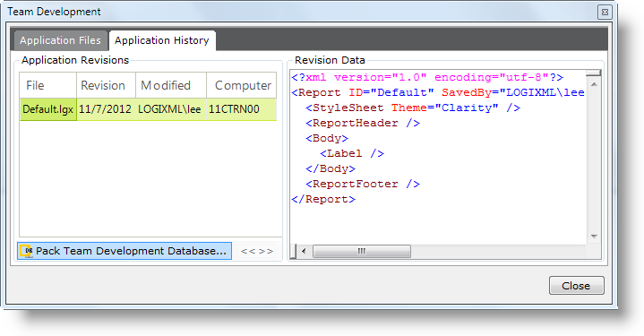The image size is (644, 336).
Task: Switch to the Application Files tab
Action: (60, 40)
